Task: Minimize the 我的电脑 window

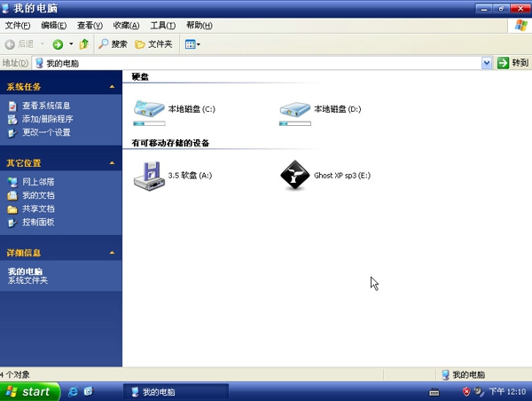Action: pyautogui.click(x=484, y=8)
